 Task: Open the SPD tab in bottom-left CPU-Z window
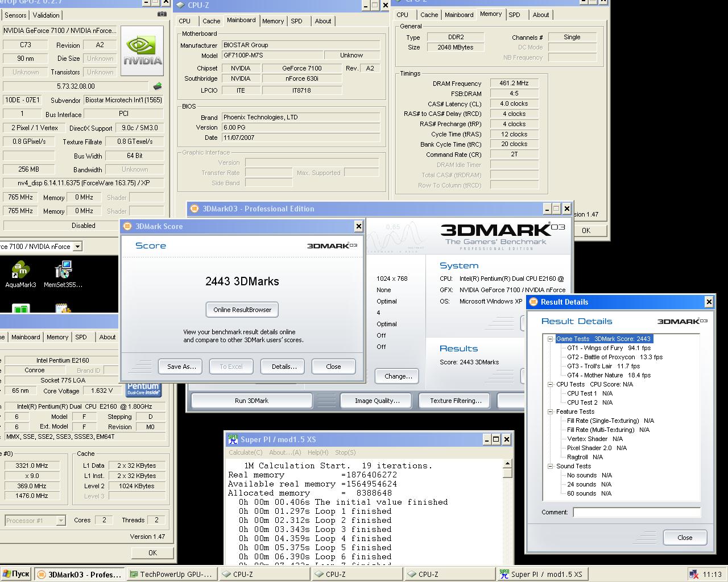point(81,337)
